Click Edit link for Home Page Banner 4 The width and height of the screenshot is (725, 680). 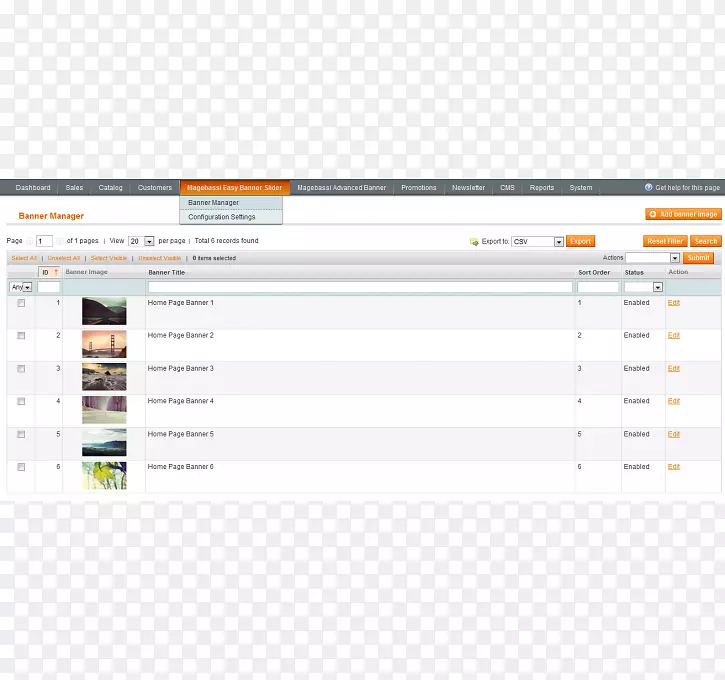pos(673,401)
